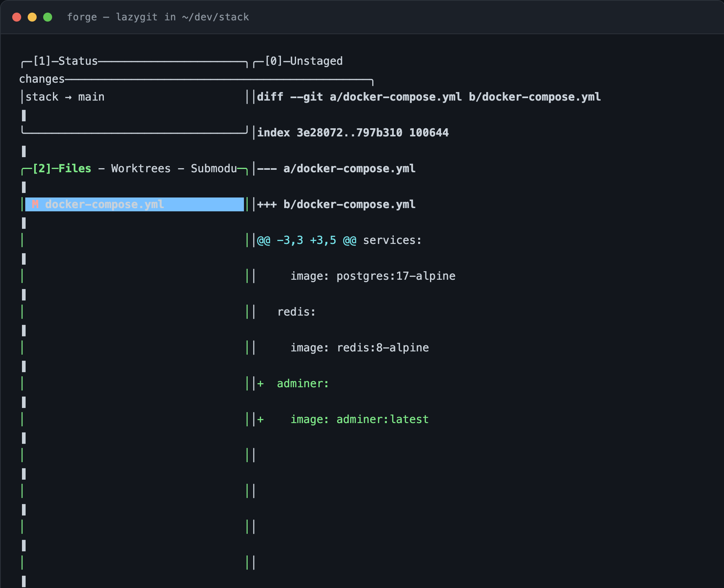This screenshot has width=724, height=588.
Task: Select the 'image: postgres:17-alpine' diff line
Action: pyautogui.click(x=373, y=276)
